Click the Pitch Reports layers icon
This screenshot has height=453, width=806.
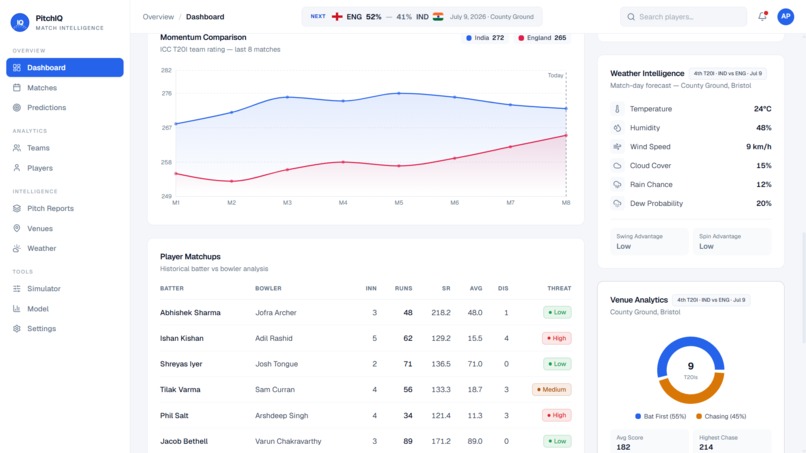17,208
